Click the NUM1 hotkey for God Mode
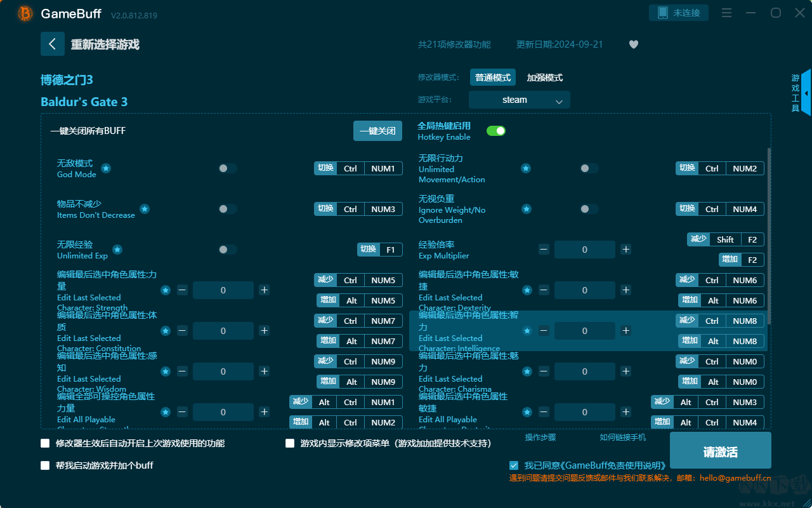The image size is (812, 508). coord(383,168)
